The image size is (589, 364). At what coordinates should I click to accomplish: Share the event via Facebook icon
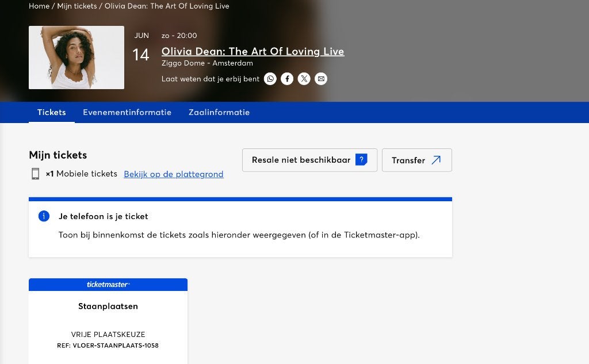click(287, 79)
